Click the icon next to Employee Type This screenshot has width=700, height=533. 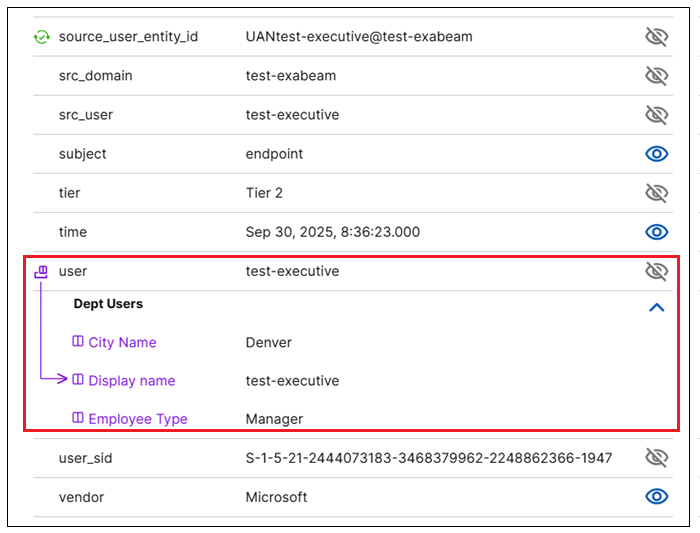[78, 419]
